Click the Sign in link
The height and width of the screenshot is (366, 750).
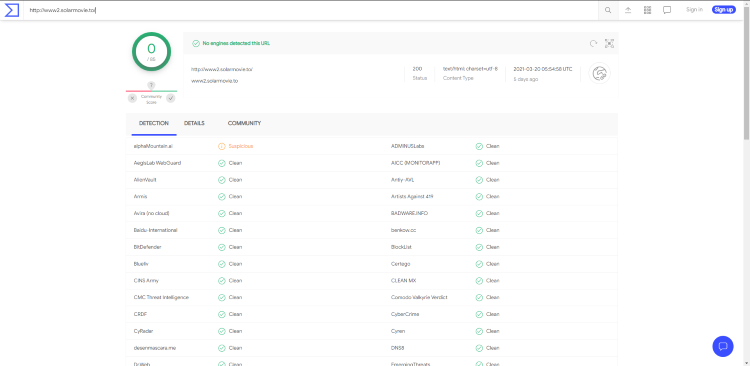[694, 10]
